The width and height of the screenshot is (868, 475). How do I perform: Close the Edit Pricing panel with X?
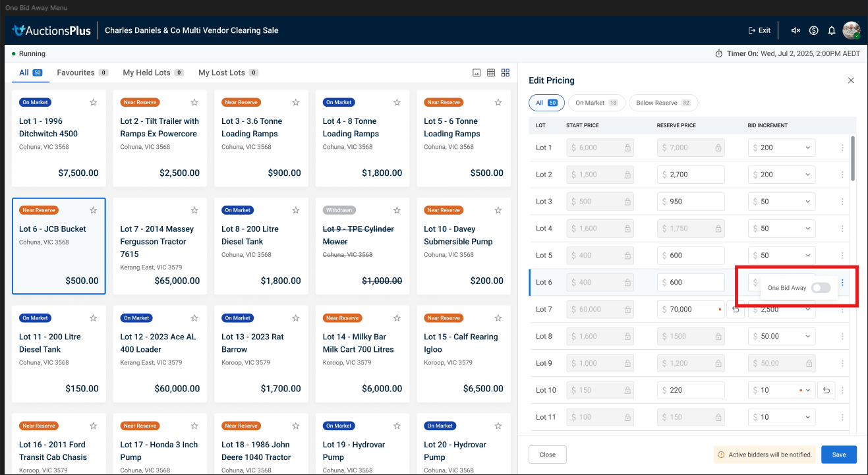851,80
